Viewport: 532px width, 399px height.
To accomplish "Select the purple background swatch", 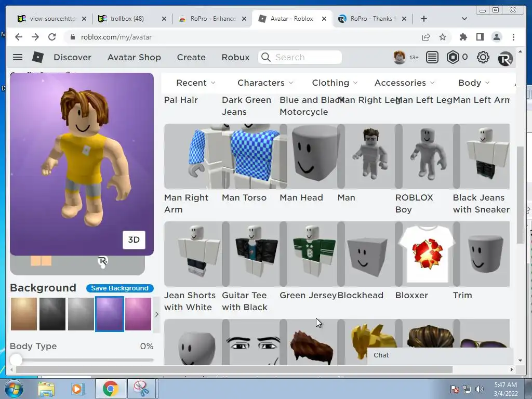I will tap(110, 314).
